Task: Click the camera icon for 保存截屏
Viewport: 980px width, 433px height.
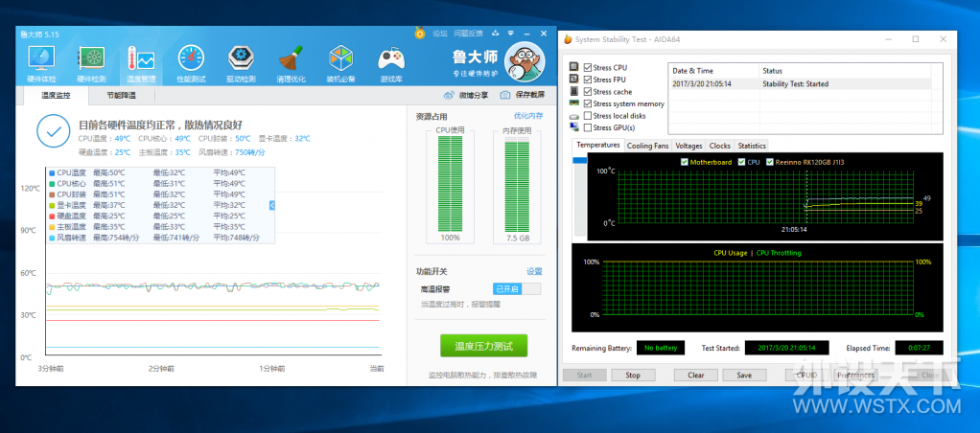Action: (x=505, y=95)
